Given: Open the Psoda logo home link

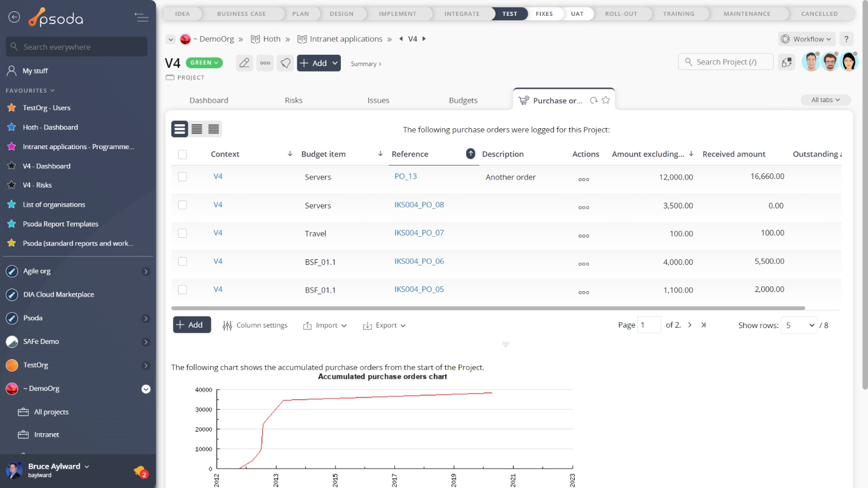Looking at the screenshot, I should coord(56,18).
